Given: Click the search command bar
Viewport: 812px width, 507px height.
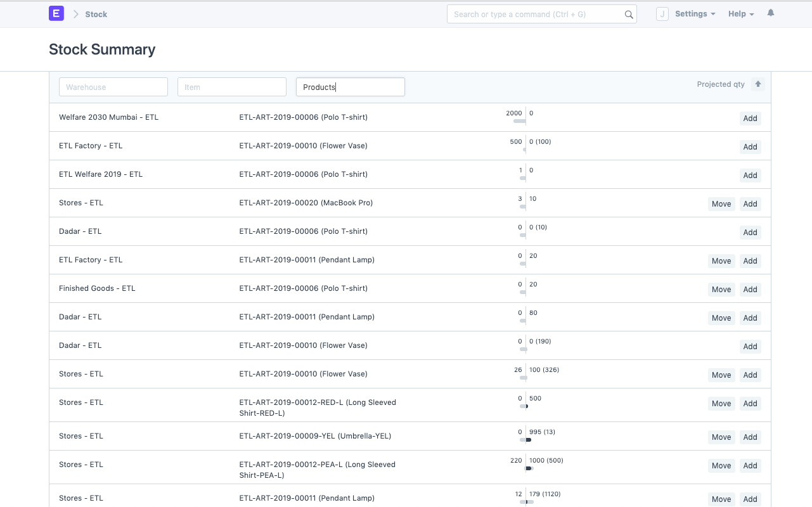Looking at the screenshot, I should pos(536,14).
